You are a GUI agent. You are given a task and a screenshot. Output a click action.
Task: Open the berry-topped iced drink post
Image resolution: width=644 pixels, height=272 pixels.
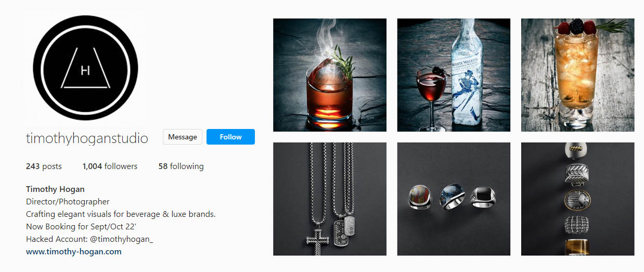577,75
